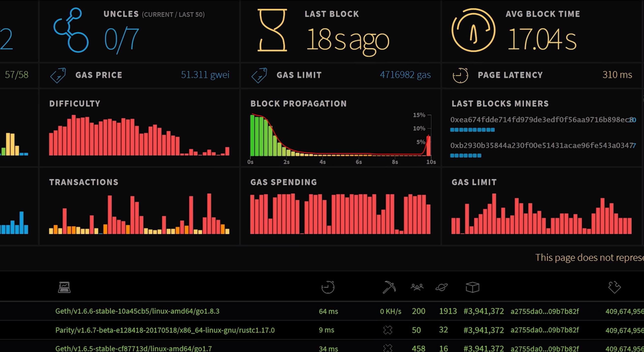Sort nodes by the mining pickaxe column icon
The width and height of the screenshot is (644, 352).
[389, 287]
